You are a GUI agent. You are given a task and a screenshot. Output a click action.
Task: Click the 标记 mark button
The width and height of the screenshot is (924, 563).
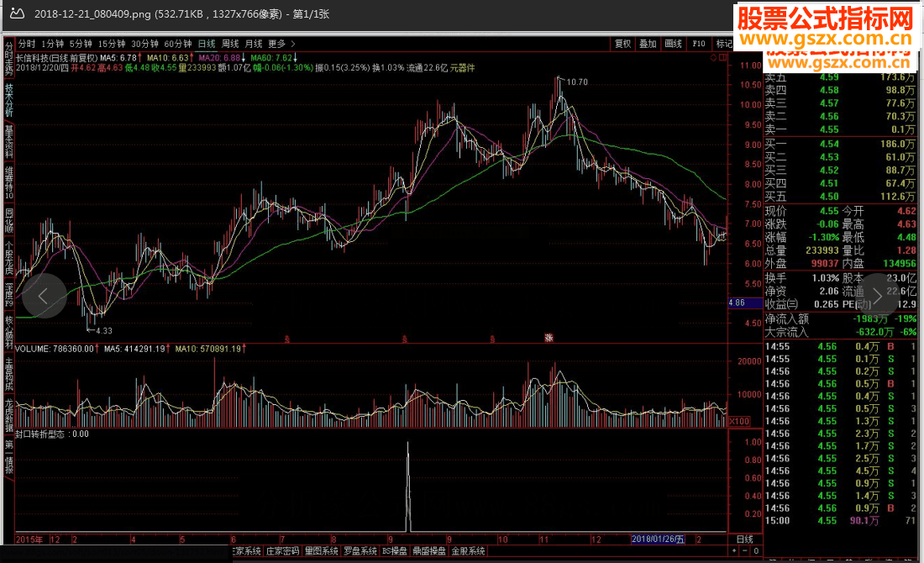723,44
